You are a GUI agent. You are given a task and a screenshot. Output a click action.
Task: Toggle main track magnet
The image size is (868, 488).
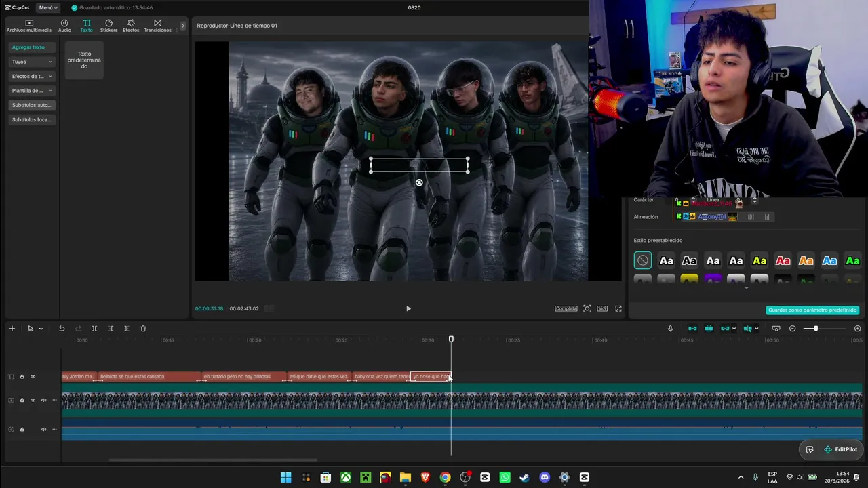coord(692,329)
